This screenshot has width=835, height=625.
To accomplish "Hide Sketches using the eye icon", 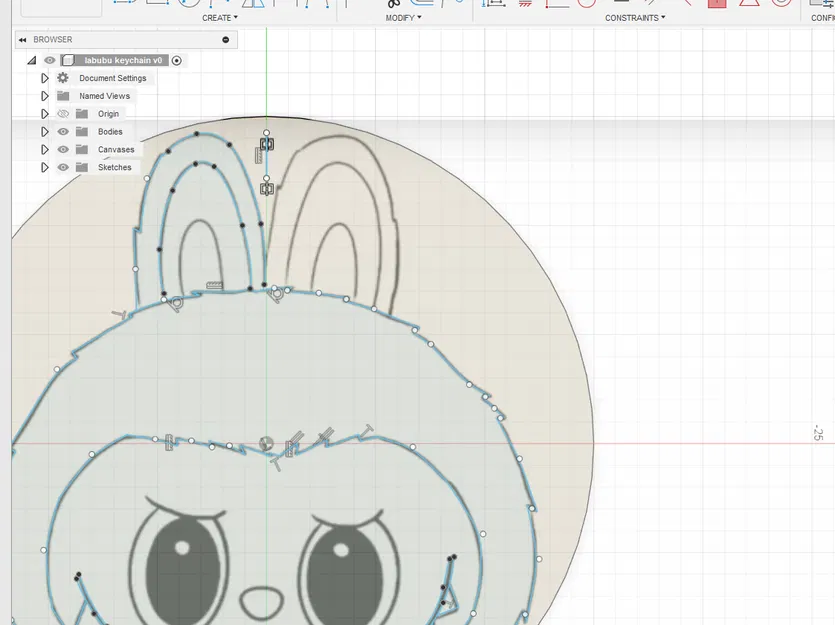I will pos(63,168).
